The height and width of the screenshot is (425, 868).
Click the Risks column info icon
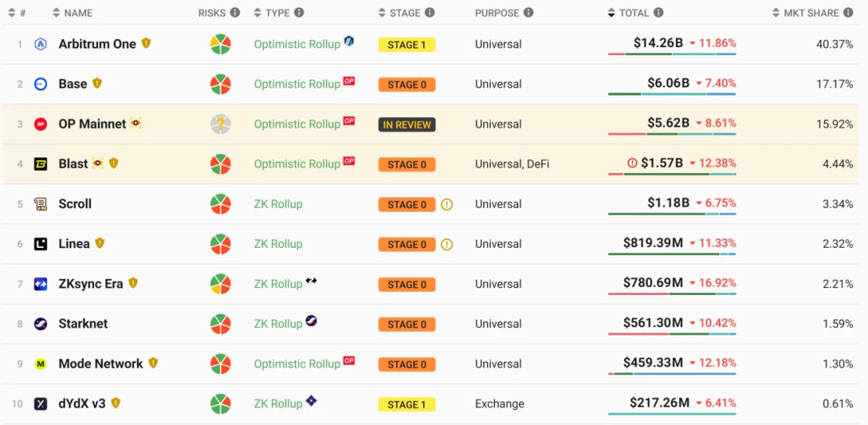tap(234, 13)
